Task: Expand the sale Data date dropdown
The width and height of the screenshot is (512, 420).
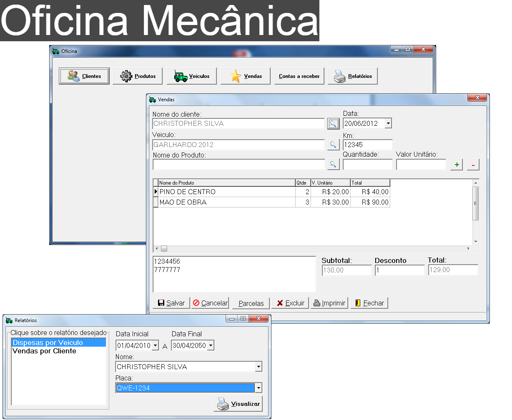Action: pyautogui.click(x=388, y=123)
